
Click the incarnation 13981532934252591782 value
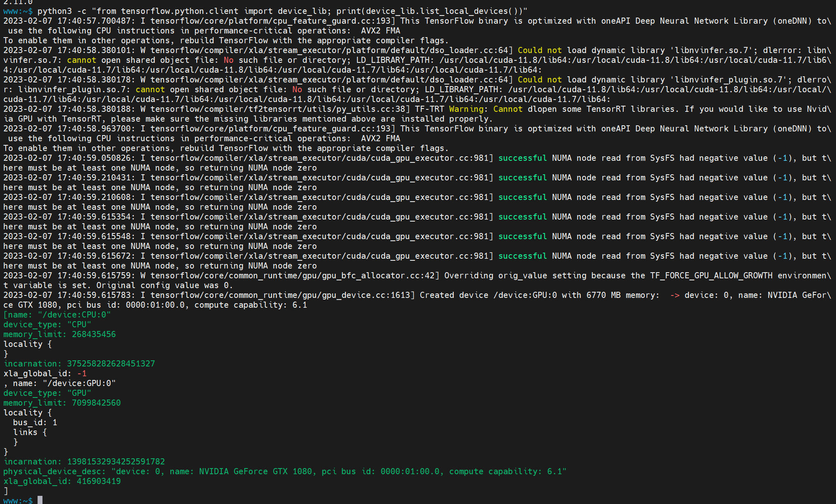tap(116, 462)
